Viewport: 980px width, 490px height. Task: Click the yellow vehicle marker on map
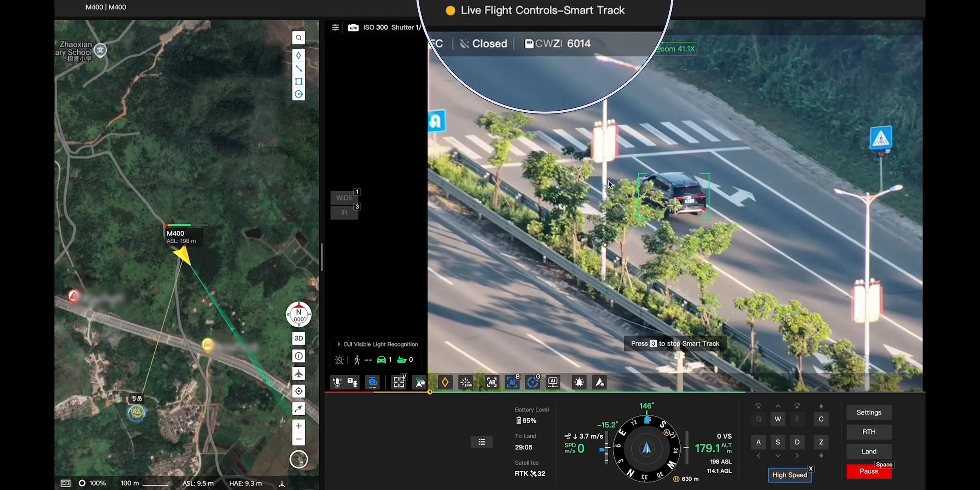tap(207, 345)
